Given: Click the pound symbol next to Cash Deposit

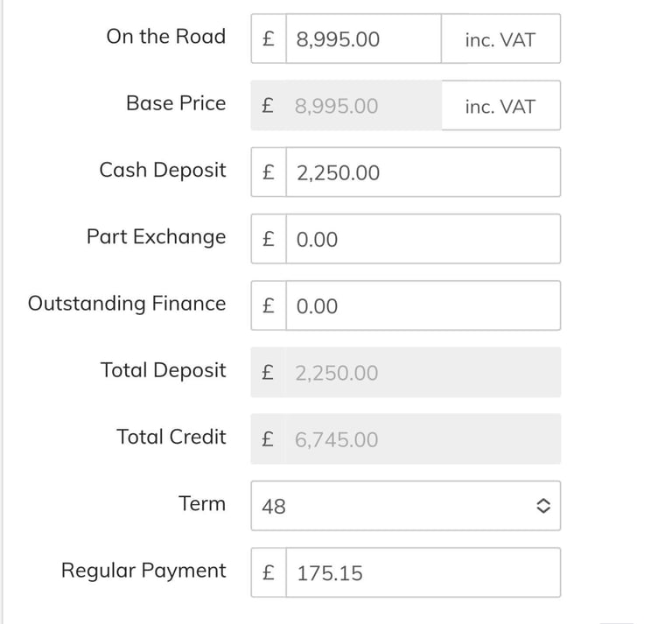Looking at the screenshot, I should pyautogui.click(x=269, y=173).
